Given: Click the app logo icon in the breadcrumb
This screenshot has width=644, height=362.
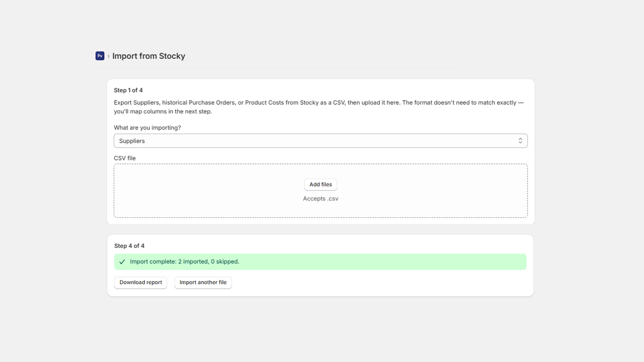Looking at the screenshot, I should (x=100, y=56).
